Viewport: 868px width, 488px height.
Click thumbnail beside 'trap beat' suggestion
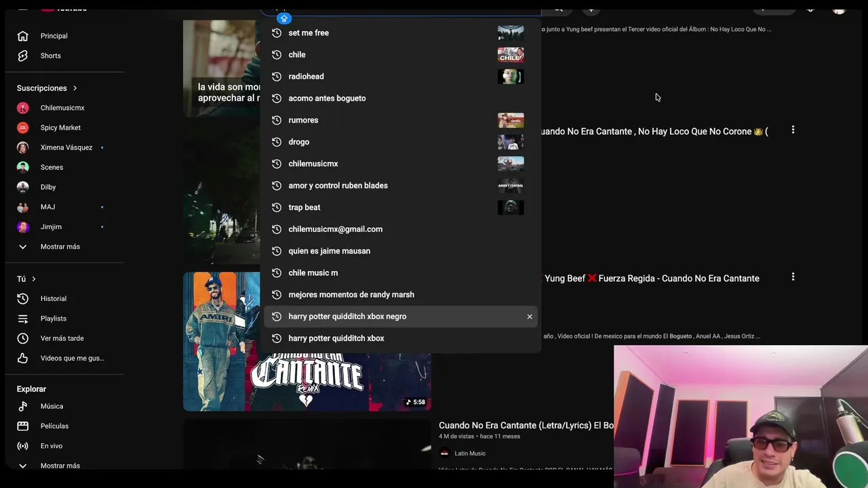tap(511, 207)
